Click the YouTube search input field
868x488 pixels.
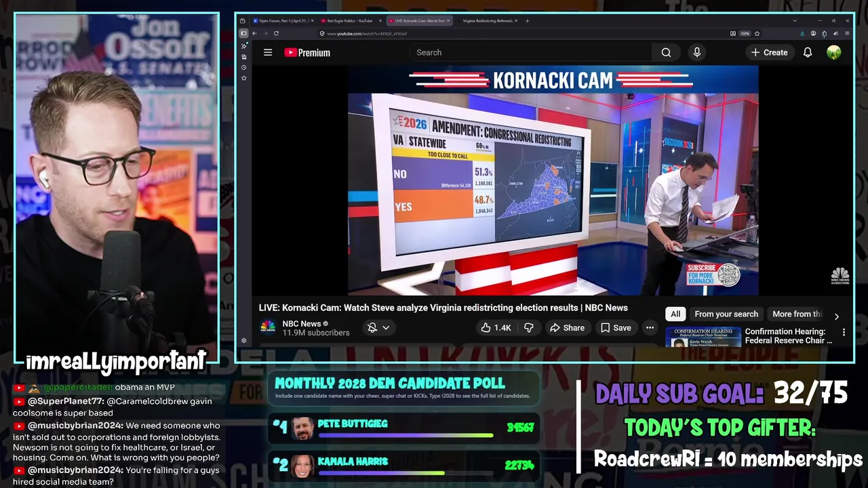[x=530, y=52]
